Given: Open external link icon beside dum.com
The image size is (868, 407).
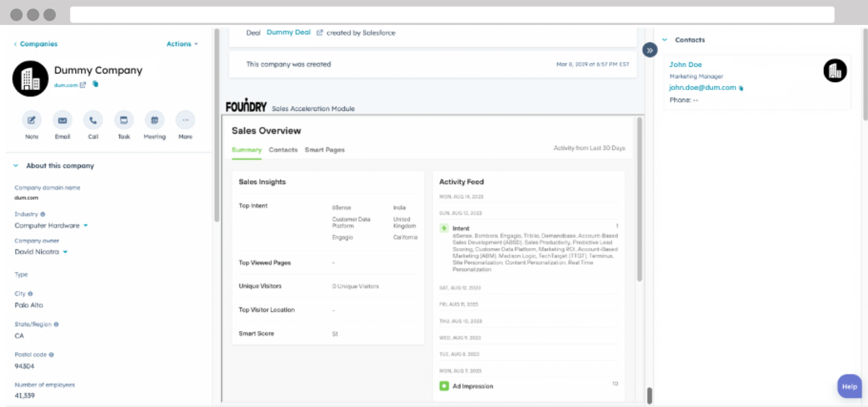Looking at the screenshot, I should (x=83, y=85).
